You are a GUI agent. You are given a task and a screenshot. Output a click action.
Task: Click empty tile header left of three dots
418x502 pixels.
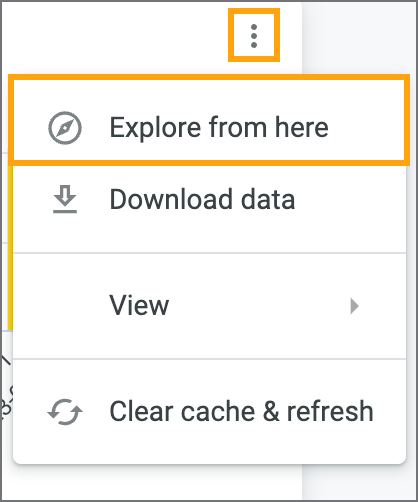(113, 36)
